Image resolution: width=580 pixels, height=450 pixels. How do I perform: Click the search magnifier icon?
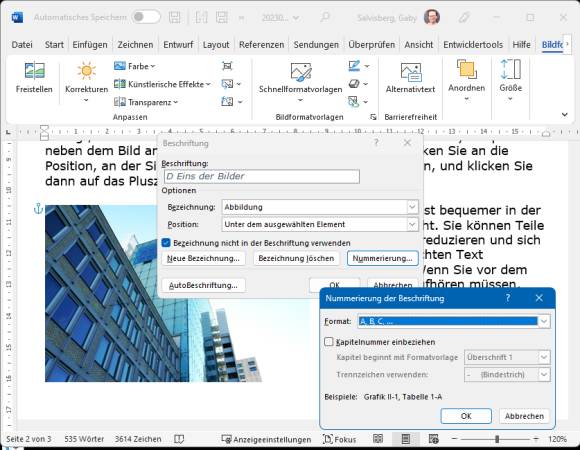click(325, 17)
